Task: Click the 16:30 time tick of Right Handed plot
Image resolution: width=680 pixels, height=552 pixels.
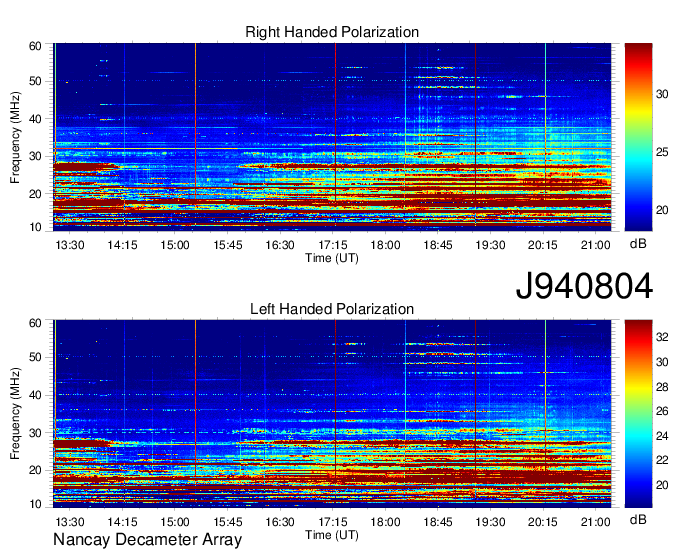Action: [280, 245]
